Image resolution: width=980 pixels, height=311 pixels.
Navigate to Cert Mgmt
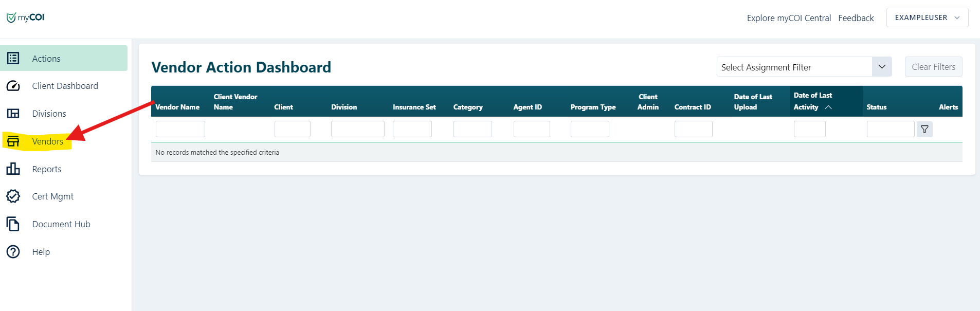(x=52, y=196)
